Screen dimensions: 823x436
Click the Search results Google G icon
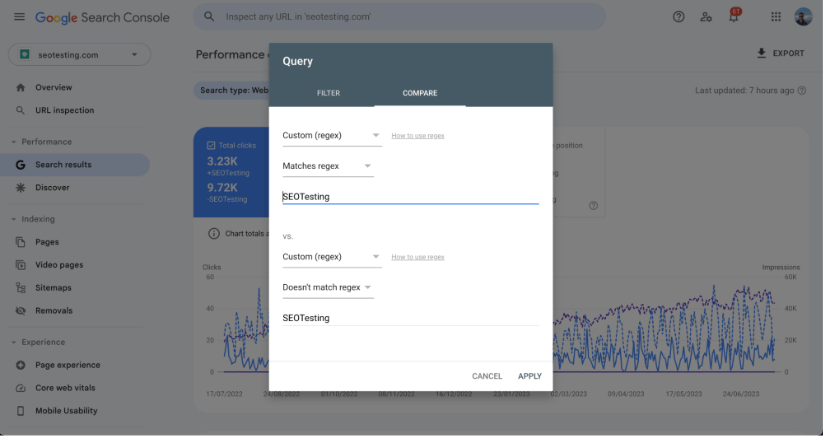(20, 165)
